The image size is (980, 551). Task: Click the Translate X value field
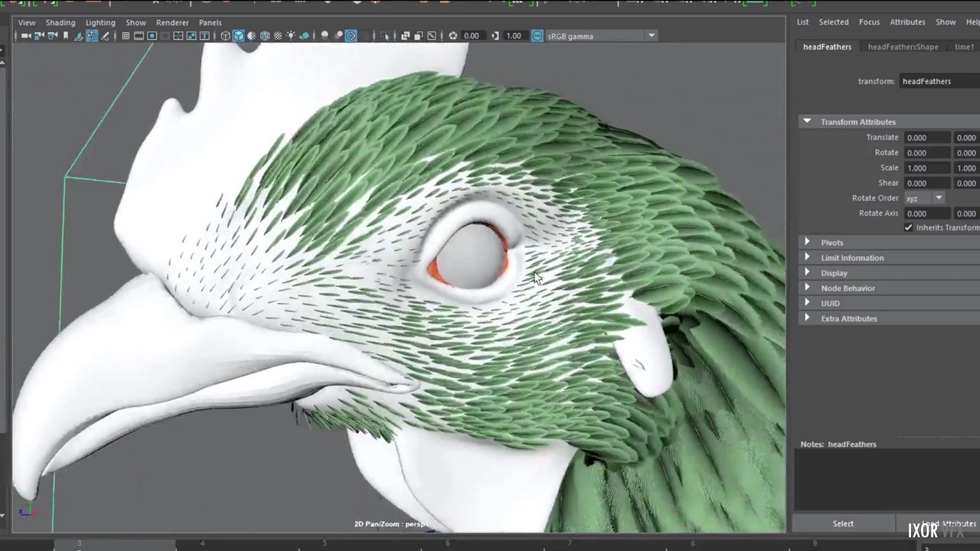point(926,138)
